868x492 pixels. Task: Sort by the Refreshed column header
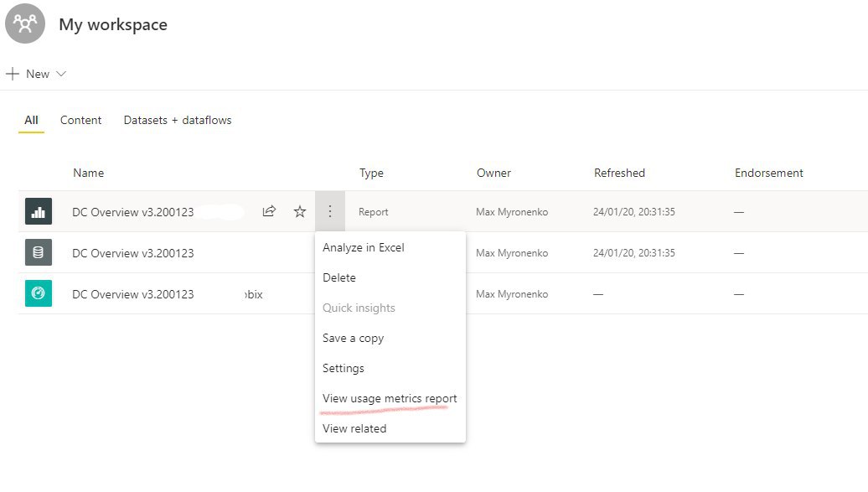(619, 173)
